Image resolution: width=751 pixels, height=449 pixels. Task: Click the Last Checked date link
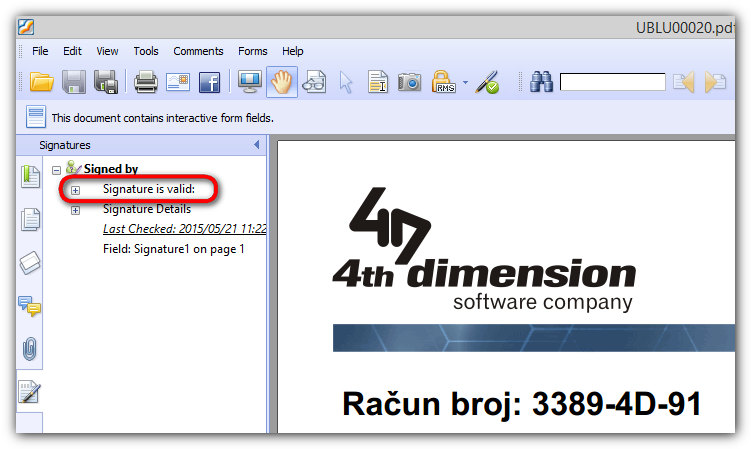(184, 229)
